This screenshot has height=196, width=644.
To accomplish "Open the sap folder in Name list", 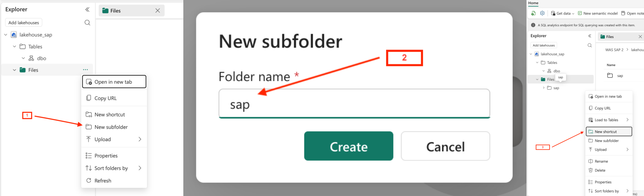I will pyautogui.click(x=620, y=76).
